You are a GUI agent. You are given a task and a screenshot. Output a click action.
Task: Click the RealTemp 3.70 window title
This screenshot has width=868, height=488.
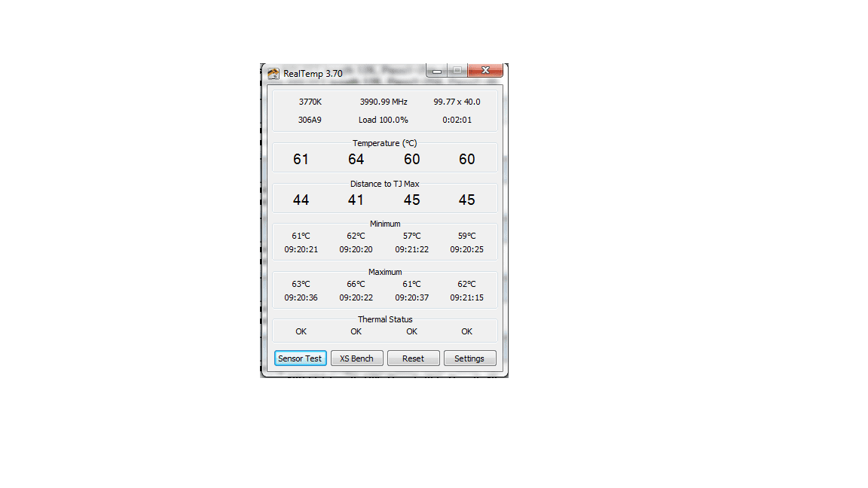(313, 74)
